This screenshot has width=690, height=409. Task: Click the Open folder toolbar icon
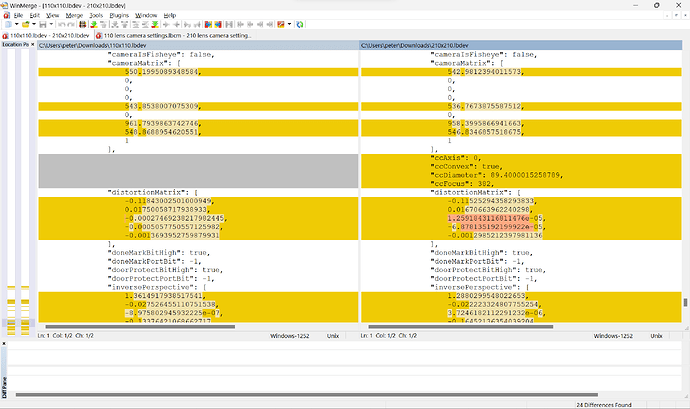pyautogui.click(x=26, y=24)
